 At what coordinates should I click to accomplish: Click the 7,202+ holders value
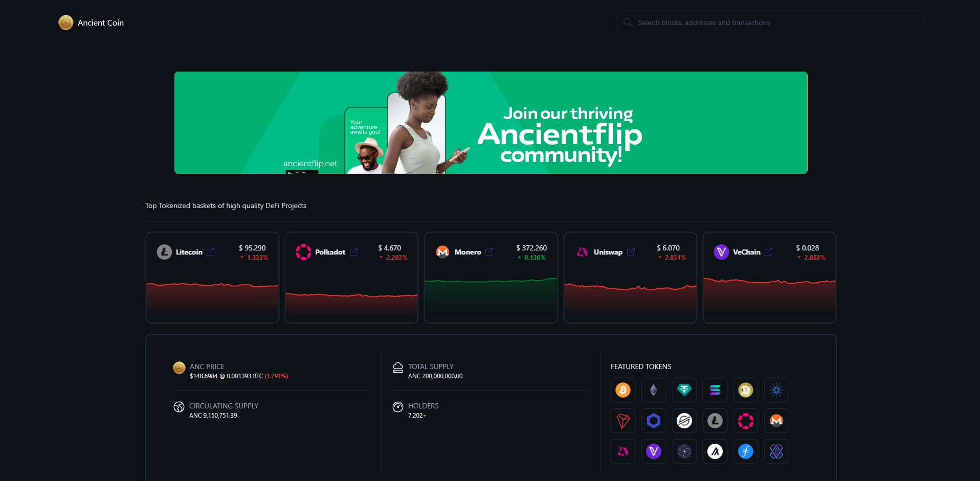417,416
